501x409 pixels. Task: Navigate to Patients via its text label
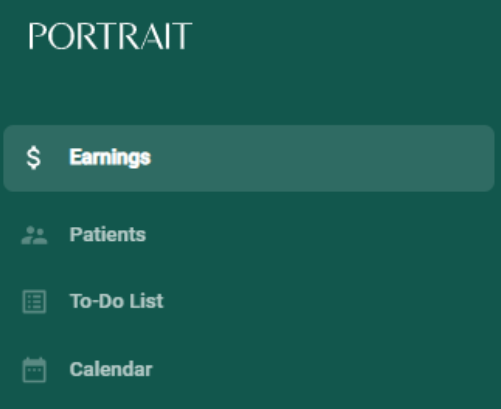tap(108, 235)
